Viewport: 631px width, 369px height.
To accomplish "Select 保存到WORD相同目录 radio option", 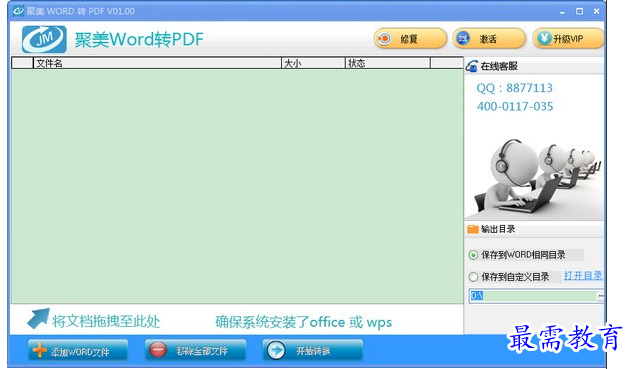I will point(473,255).
